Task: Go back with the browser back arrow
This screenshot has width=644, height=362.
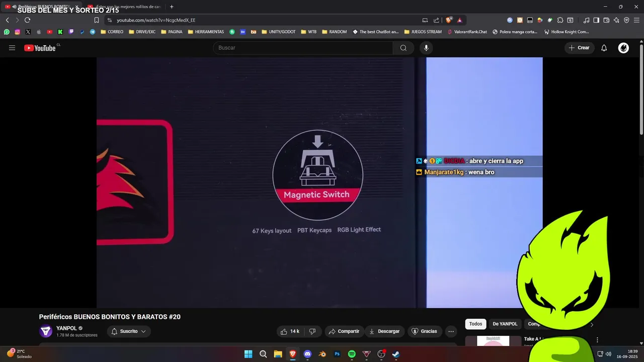Action: click(7, 20)
